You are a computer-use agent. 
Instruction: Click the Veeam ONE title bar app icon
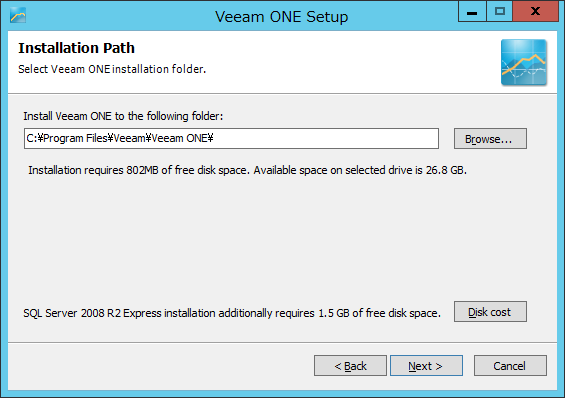tap(18, 15)
